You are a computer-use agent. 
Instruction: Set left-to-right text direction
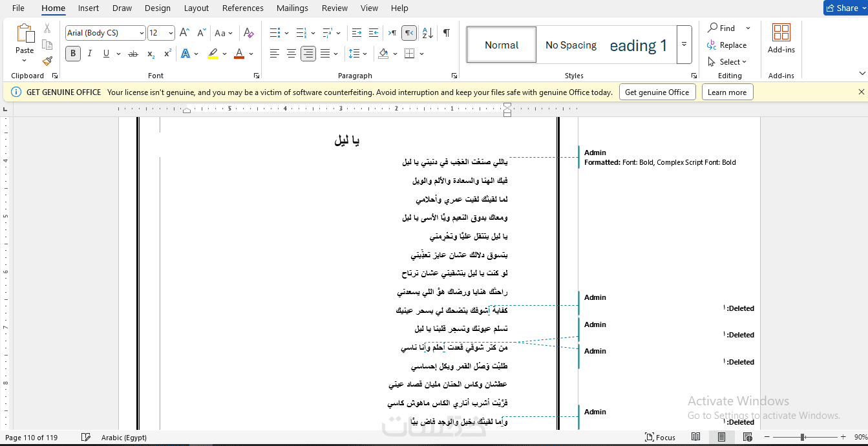(x=392, y=33)
